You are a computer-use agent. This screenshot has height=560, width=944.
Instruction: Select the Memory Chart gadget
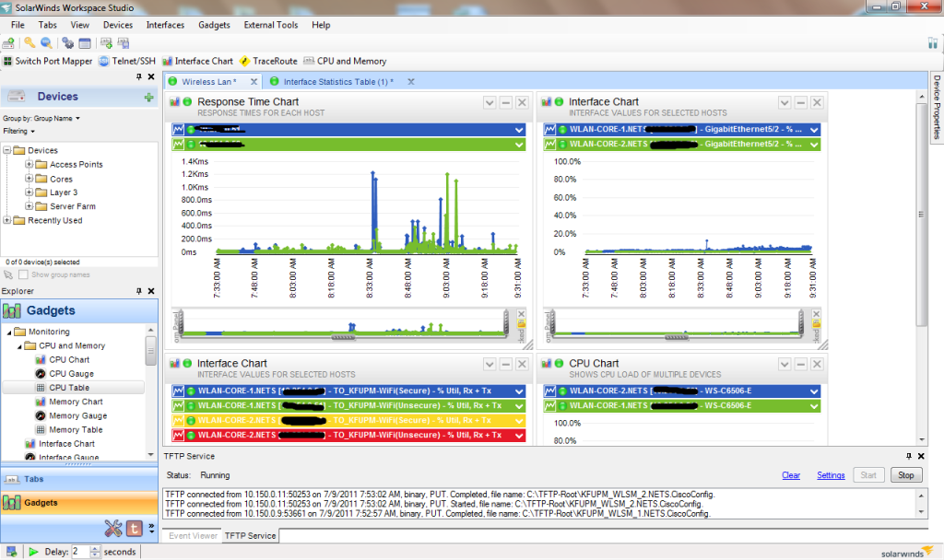76,402
